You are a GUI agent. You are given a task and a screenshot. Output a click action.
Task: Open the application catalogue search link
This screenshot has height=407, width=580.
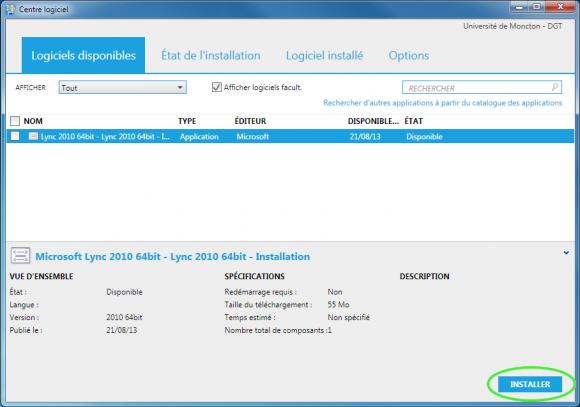pos(442,103)
